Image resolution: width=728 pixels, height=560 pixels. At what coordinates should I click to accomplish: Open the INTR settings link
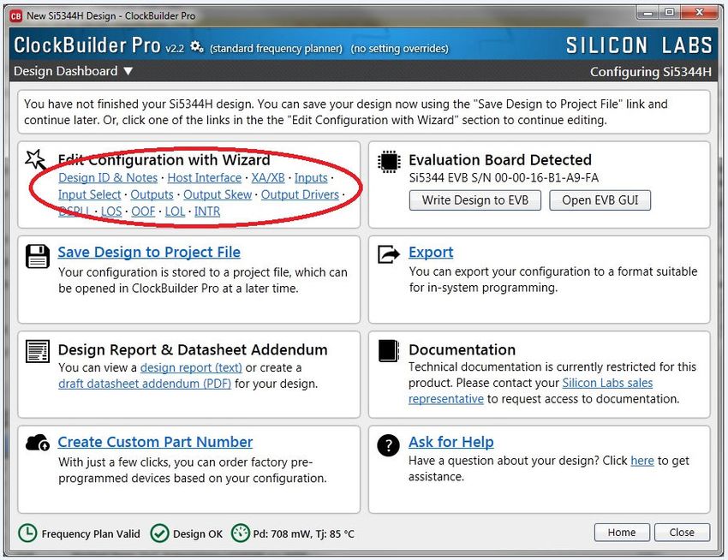click(x=207, y=211)
